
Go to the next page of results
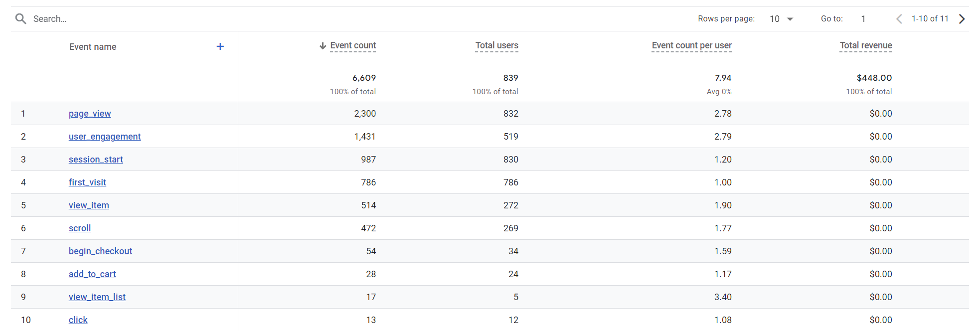coord(962,19)
